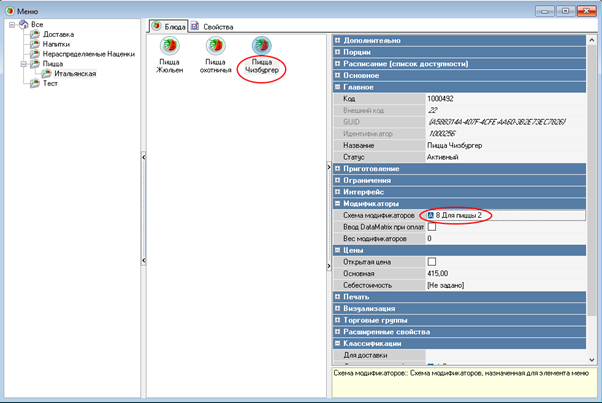Click the Тест folder icon in tree

[35, 84]
